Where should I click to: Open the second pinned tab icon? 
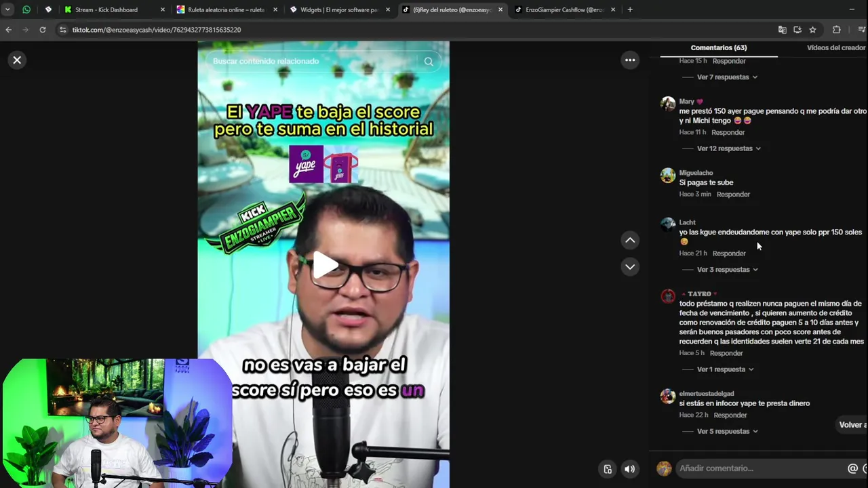click(48, 9)
